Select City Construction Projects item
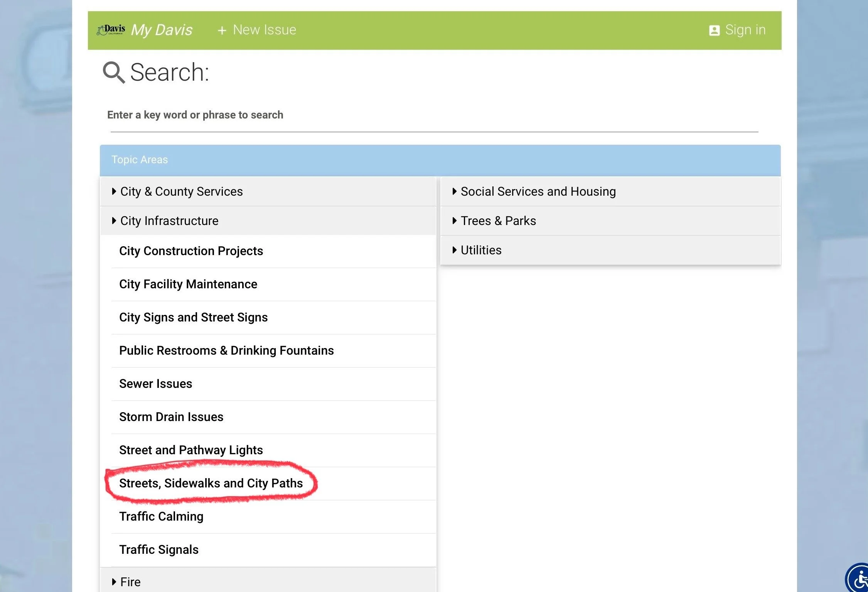The image size is (868, 592). (x=191, y=251)
